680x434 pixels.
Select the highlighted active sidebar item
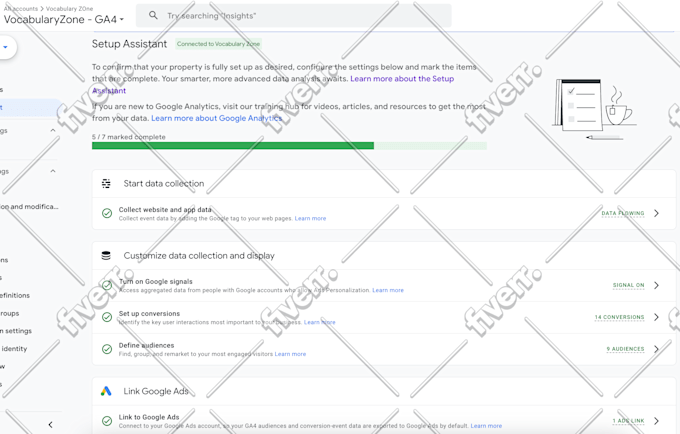point(30,108)
